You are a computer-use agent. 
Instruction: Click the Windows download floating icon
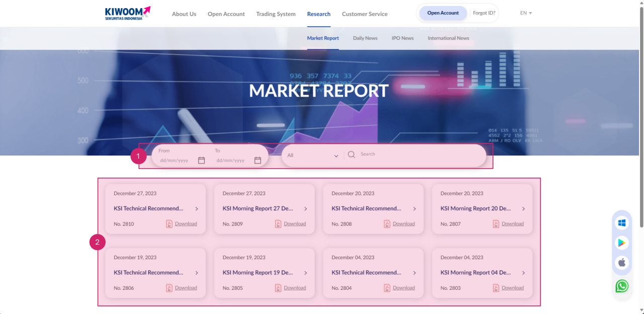pyautogui.click(x=622, y=223)
